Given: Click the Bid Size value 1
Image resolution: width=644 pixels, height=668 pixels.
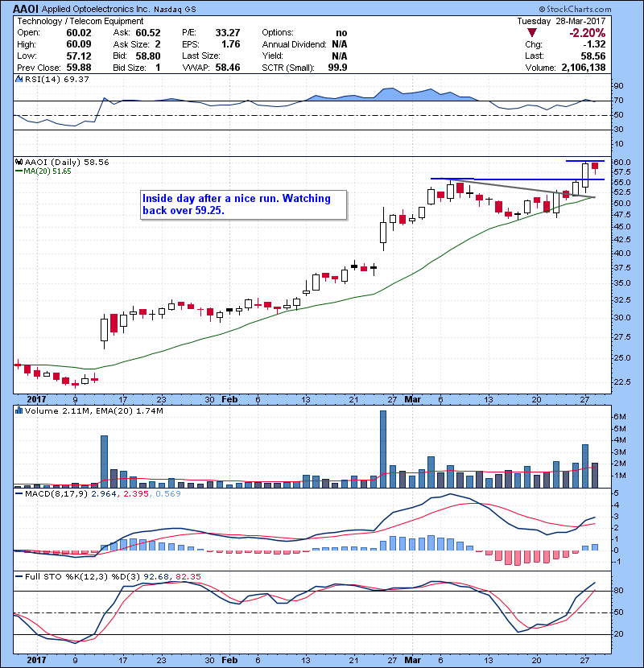Looking at the screenshot, I should tap(158, 68).
